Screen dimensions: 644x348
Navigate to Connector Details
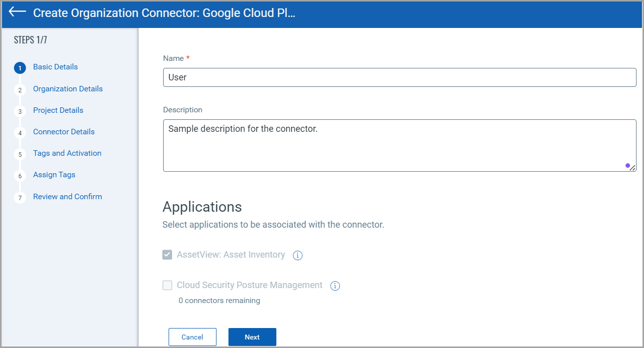point(63,132)
